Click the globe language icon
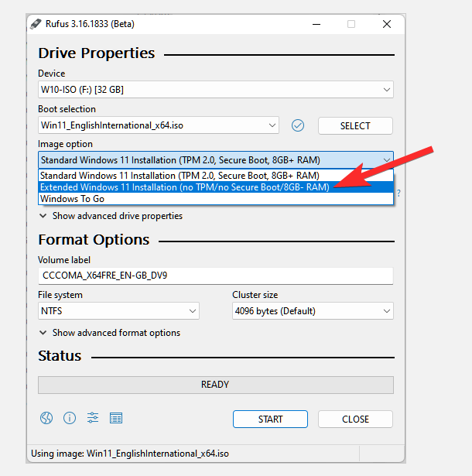 point(46,419)
